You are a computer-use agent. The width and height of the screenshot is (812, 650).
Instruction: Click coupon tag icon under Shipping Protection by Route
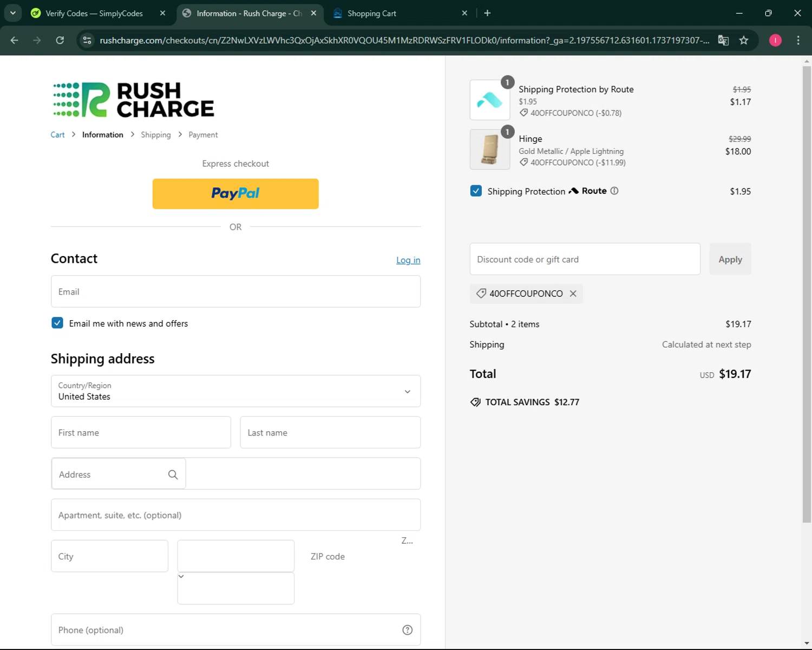pyautogui.click(x=523, y=113)
